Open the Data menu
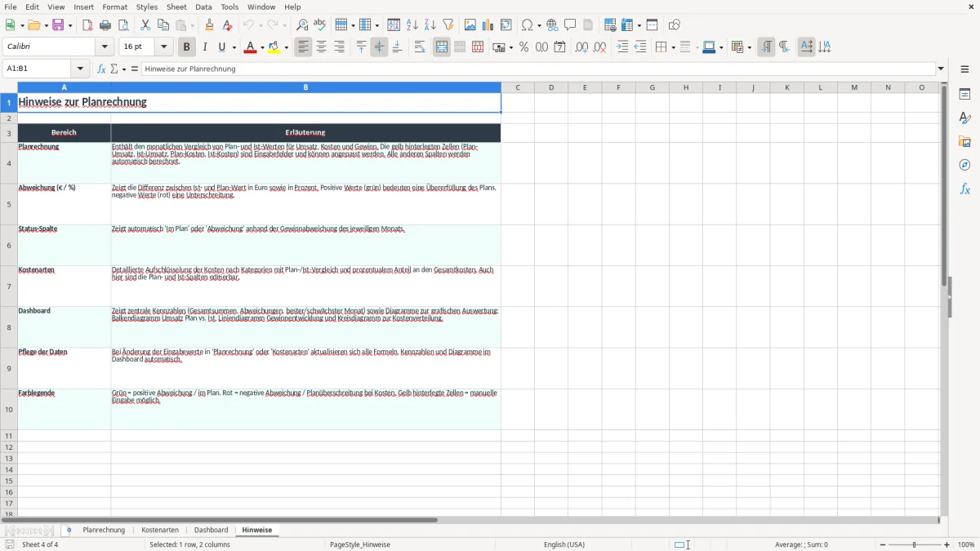Screen dimensions: 980x551 (x=203, y=7)
